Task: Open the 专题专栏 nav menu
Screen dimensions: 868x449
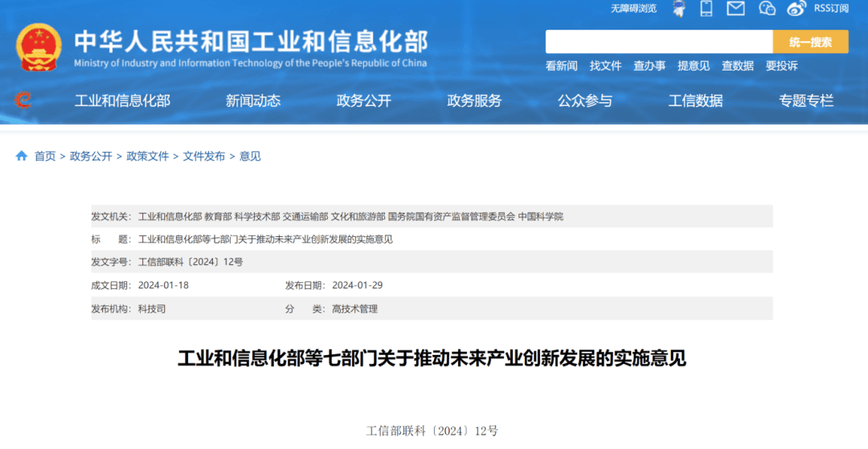Action: (806, 100)
